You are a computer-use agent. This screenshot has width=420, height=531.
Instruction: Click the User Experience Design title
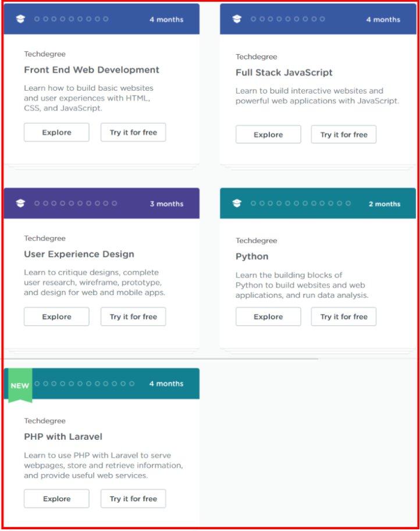[x=79, y=254]
